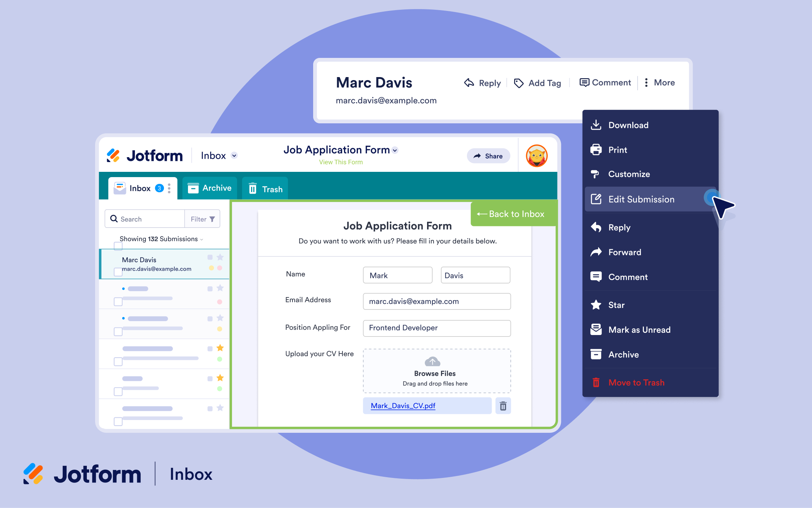Select Edit Submission from the menu
Screen dimensions: 812x508
pos(641,199)
